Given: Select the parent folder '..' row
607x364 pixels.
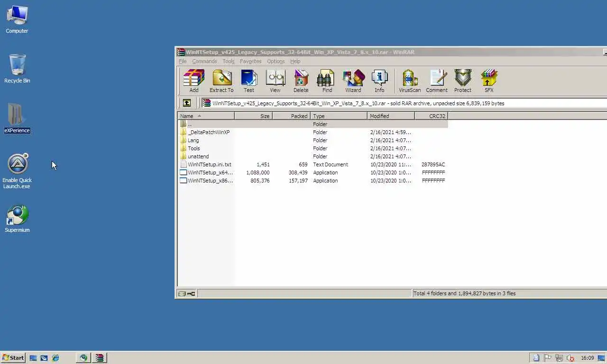Looking at the screenshot, I should click(313, 124).
